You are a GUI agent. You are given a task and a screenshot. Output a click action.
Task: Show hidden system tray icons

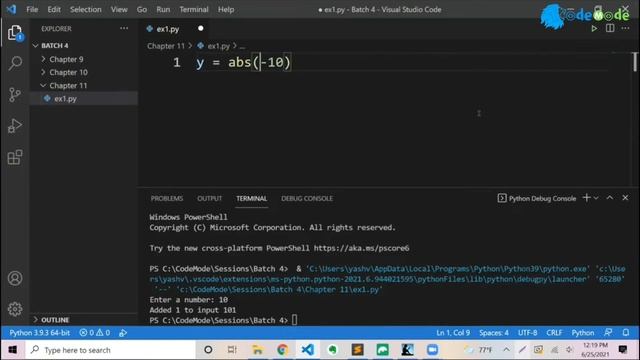click(506, 350)
